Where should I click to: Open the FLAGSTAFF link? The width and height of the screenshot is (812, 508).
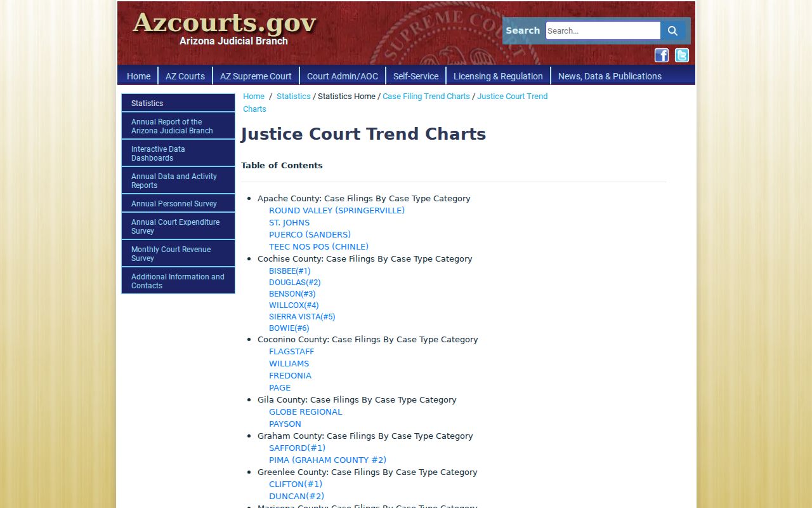[x=292, y=351]
